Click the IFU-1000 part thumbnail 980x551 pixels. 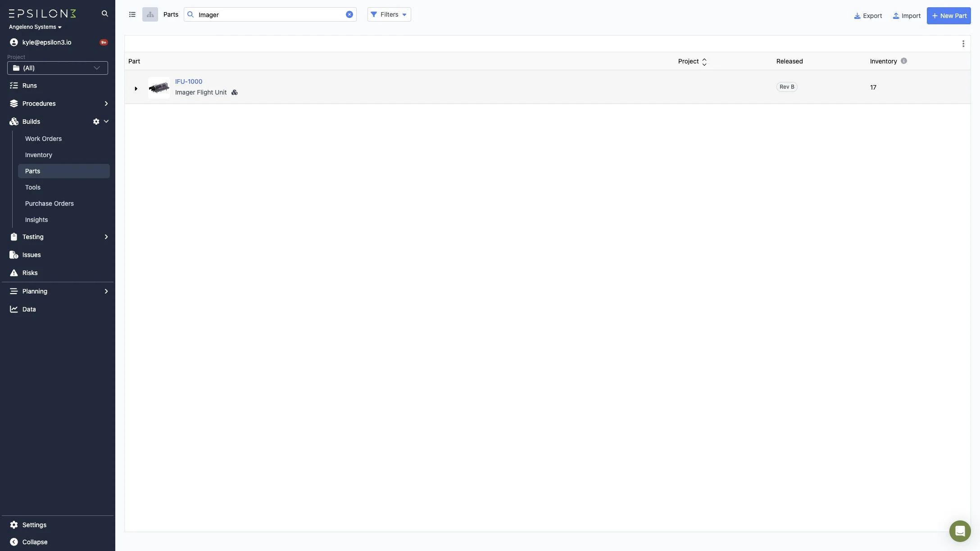159,87
